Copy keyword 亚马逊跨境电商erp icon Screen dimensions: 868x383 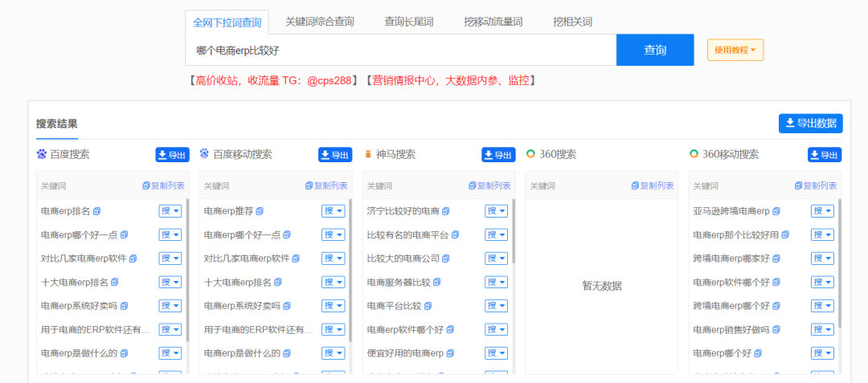click(776, 211)
